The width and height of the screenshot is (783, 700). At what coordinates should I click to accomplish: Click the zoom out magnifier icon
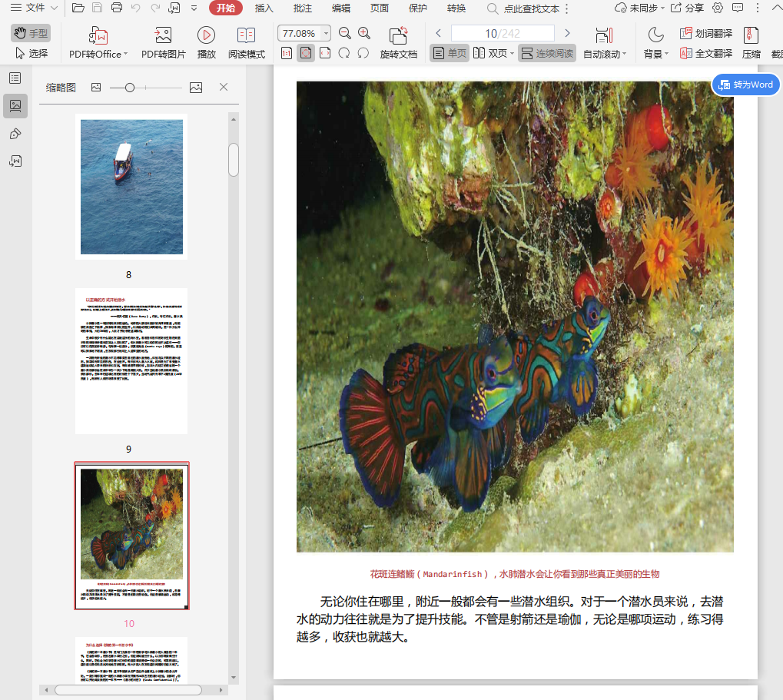(345, 33)
